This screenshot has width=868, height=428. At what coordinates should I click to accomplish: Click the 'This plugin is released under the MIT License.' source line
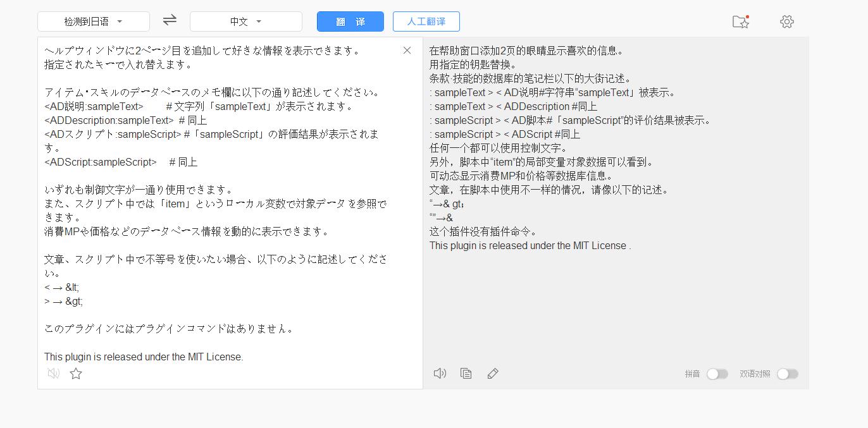point(144,357)
